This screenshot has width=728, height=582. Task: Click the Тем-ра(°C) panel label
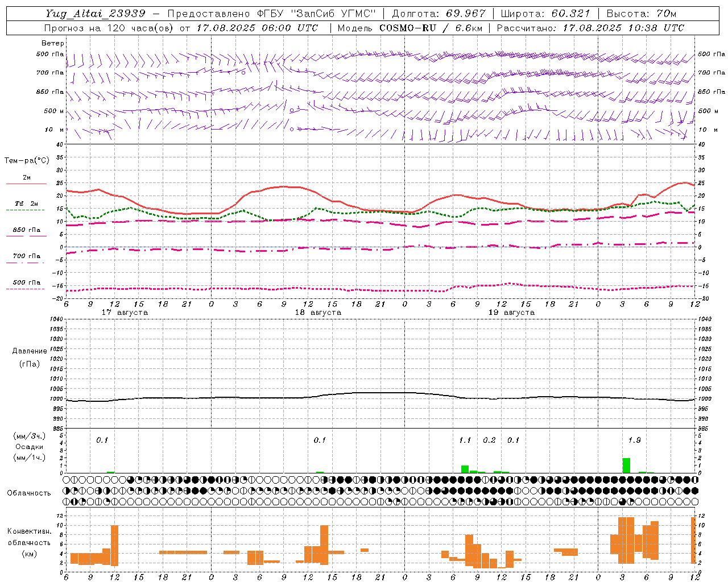point(27,161)
